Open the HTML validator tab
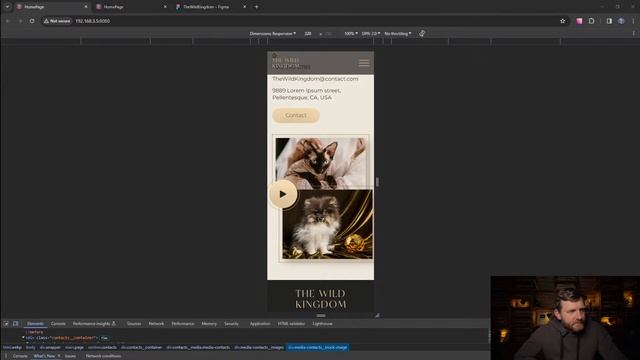This screenshot has height=360, width=640. coord(291,324)
